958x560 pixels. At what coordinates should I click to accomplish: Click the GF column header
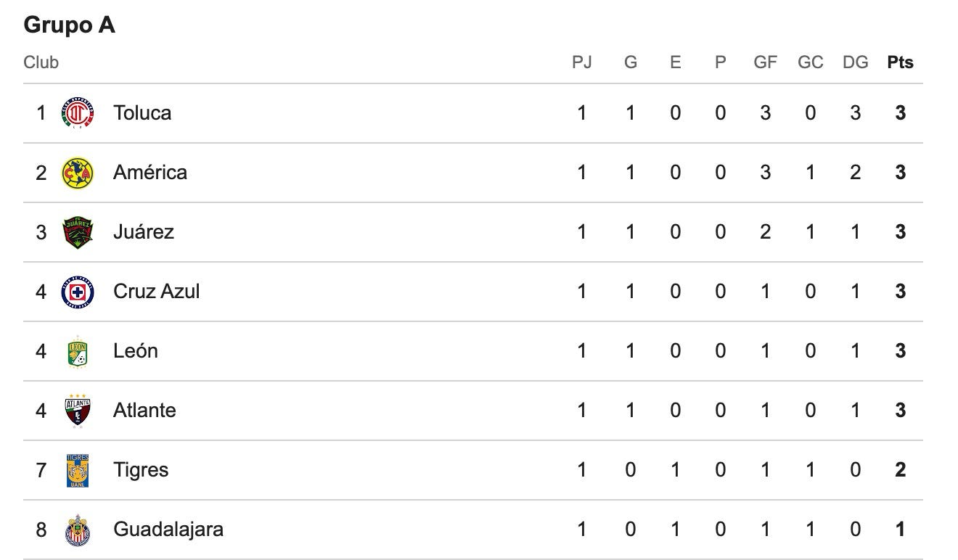765,62
